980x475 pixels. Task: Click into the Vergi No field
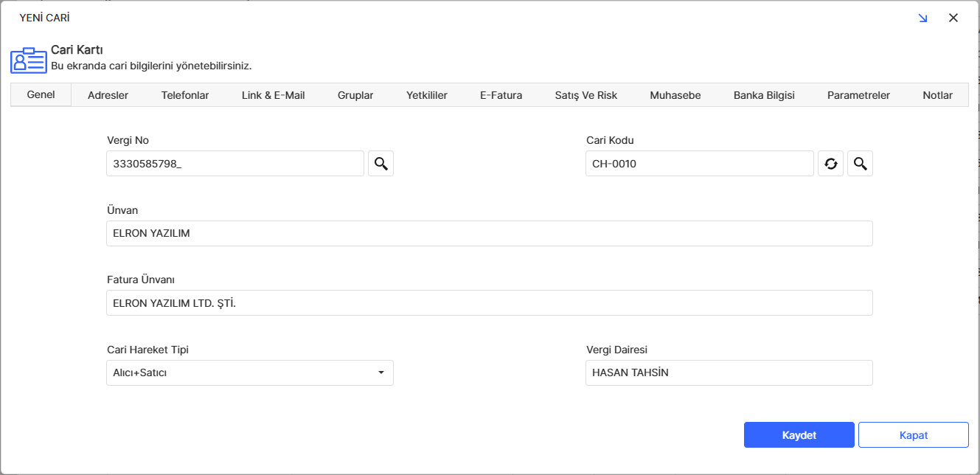point(234,164)
